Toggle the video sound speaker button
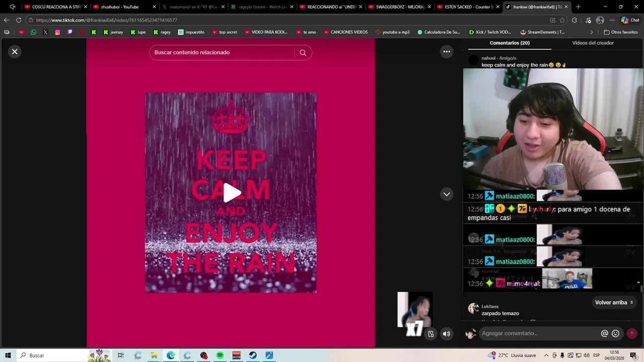The height and width of the screenshot is (362, 644). (x=446, y=334)
